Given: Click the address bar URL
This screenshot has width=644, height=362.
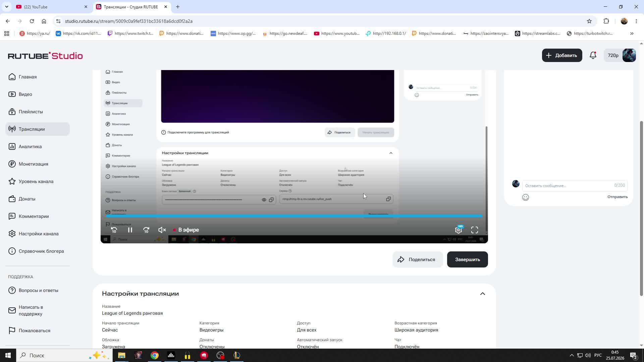Looking at the screenshot, I should [x=129, y=21].
